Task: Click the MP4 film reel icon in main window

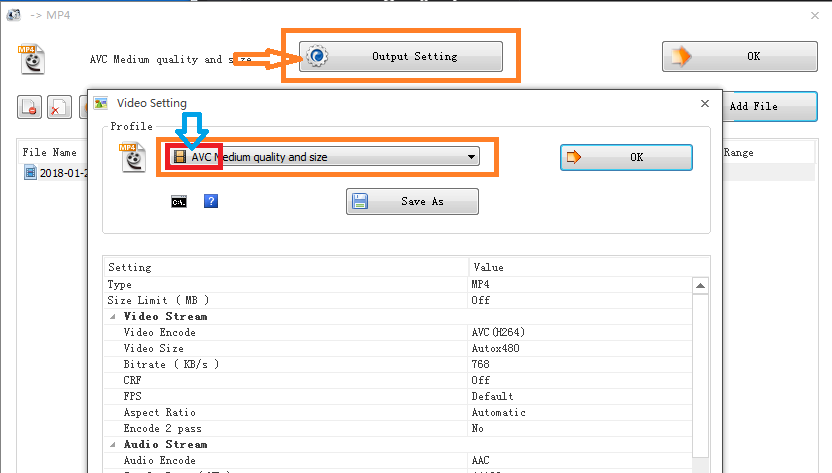Action: [x=33, y=58]
